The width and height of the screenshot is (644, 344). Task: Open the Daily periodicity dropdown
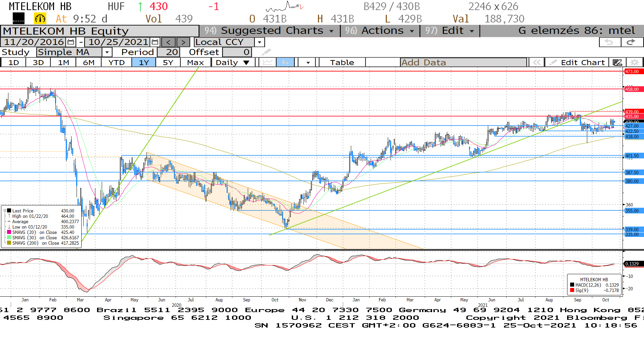[x=233, y=62]
